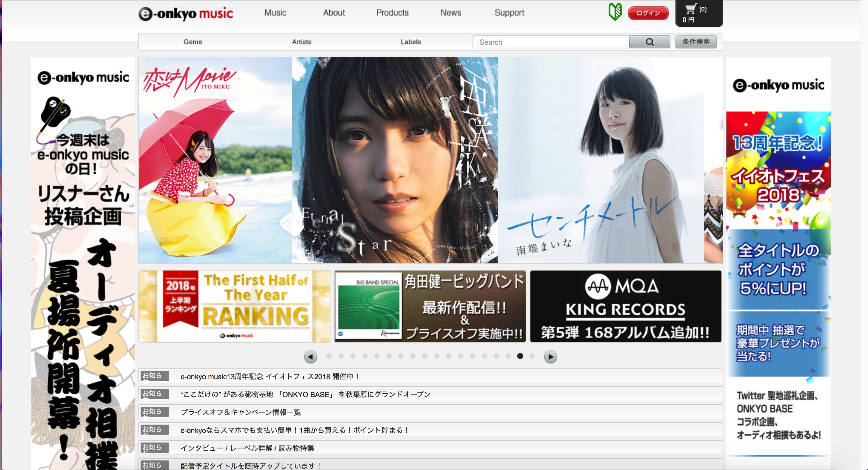Click the cart total 0 円 text
Screen dimensions: 868x470
(x=688, y=20)
